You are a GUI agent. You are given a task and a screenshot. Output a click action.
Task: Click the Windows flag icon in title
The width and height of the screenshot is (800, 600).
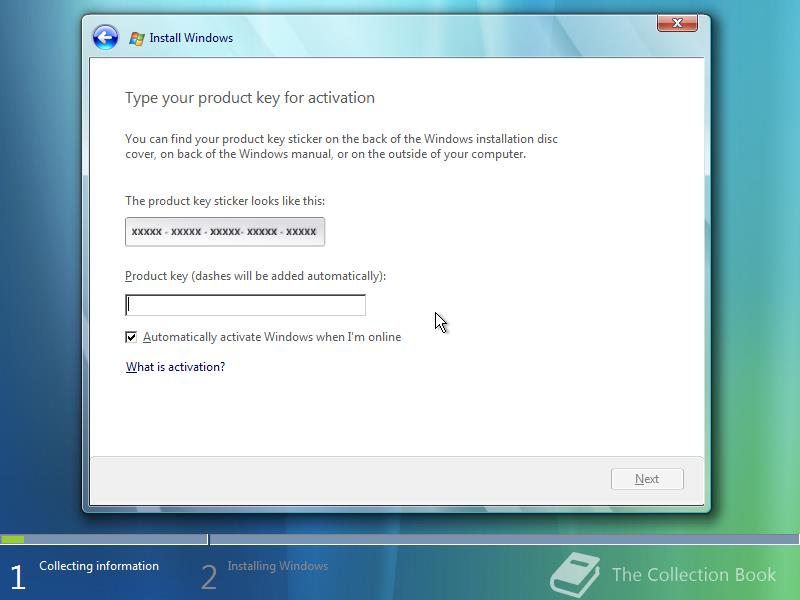136,38
